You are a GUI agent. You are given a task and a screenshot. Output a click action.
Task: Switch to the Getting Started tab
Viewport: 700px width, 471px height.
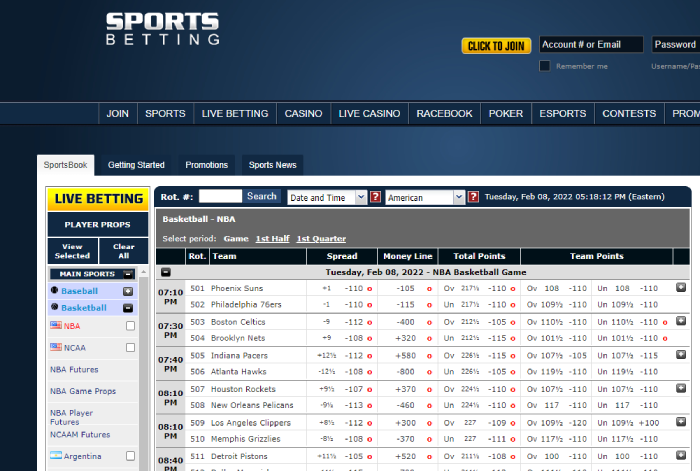pyautogui.click(x=136, y=165)
